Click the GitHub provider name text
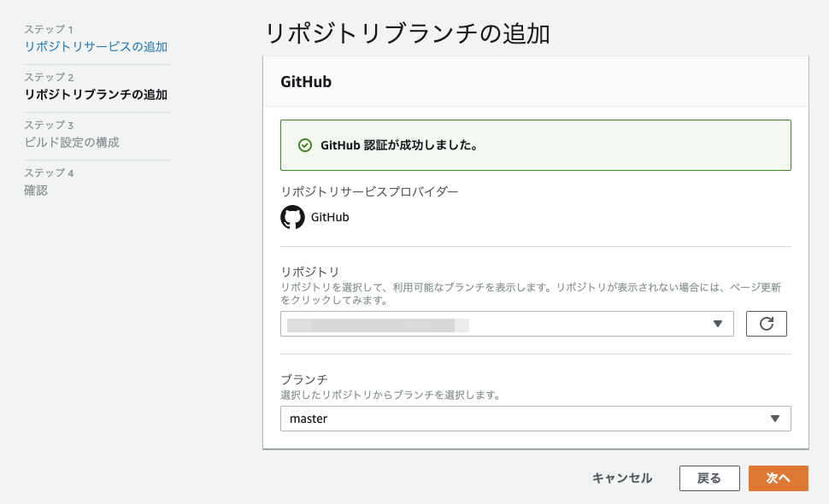Viewport: 829px width, 504px height. pyautogui.click(x=330, y=217)
